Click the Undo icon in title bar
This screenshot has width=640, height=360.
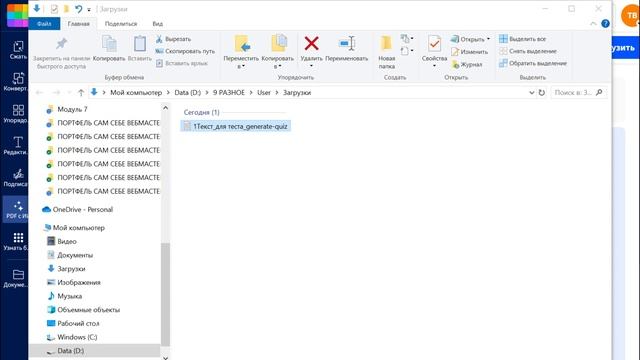(x=78, y=9)
